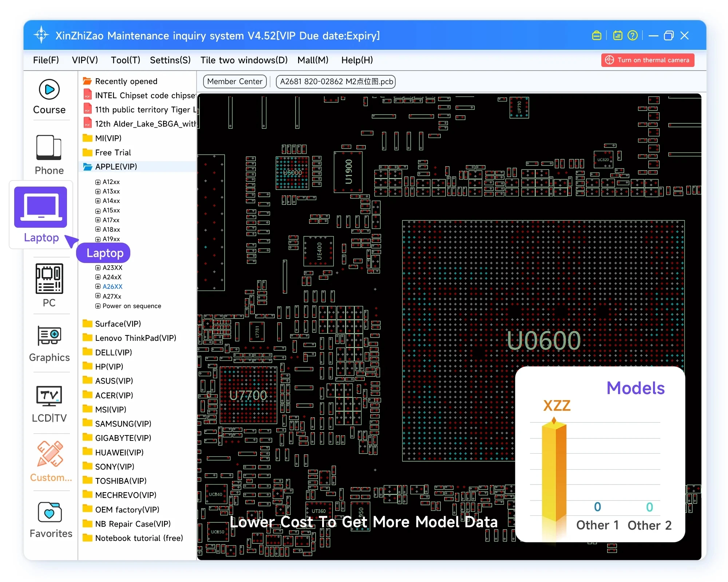Click the help question mark icon
This screenshot has width=728, height=582.
click(633, 36)
